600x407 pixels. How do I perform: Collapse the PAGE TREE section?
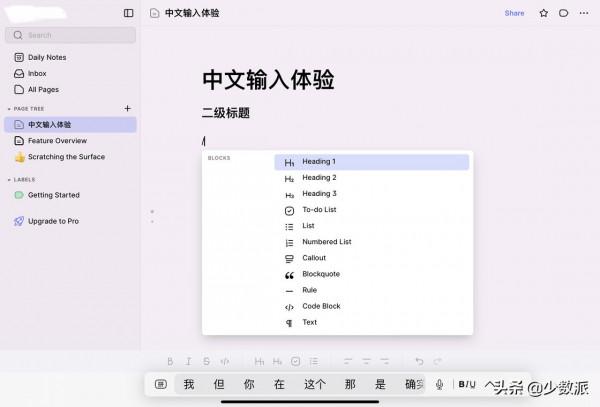(9, 109)
